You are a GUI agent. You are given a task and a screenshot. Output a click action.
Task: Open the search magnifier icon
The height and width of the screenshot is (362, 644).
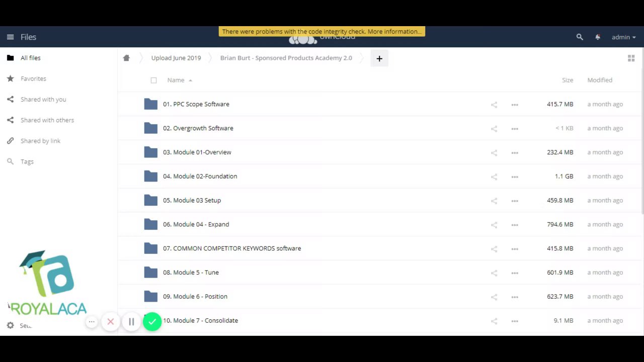coord(580,37)
